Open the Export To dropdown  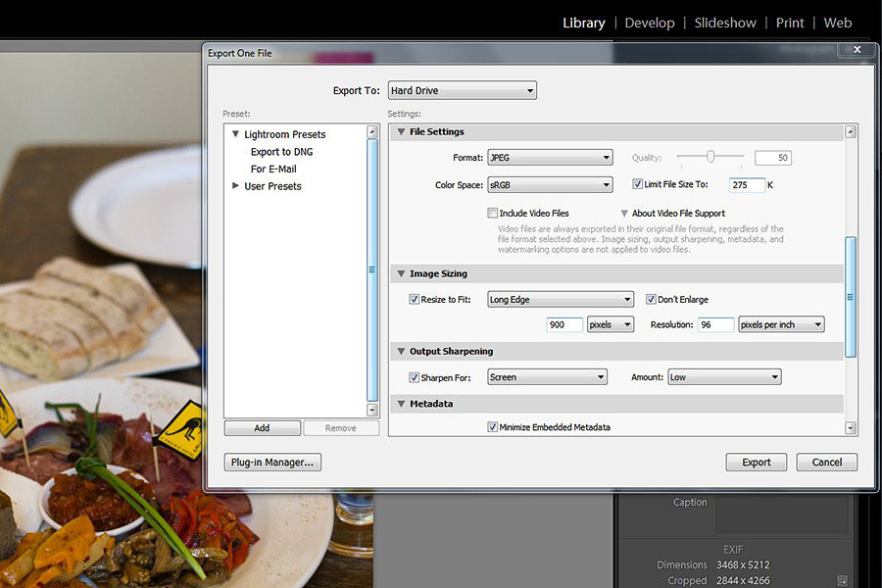(463, 91)
